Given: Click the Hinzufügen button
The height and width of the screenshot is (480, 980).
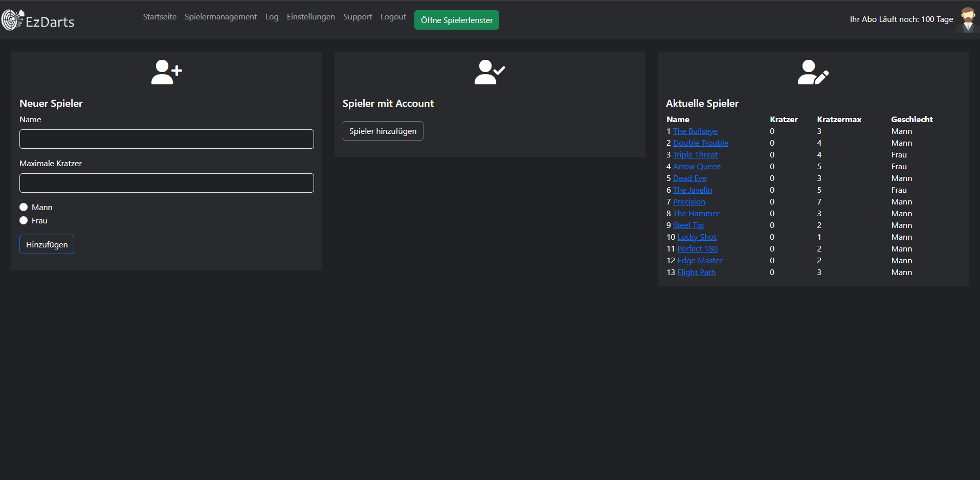Looking at the screenshot, I should tap(47, 244).
